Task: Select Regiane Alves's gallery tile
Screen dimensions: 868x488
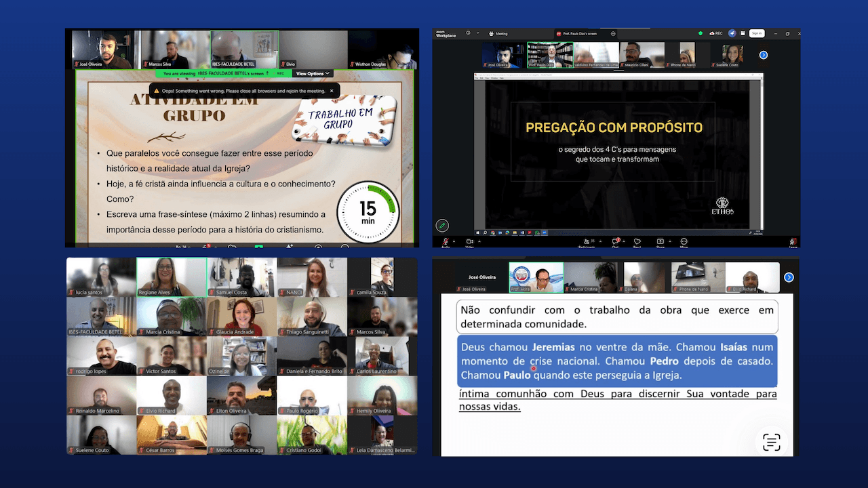Action: click(x=172, y=277)
